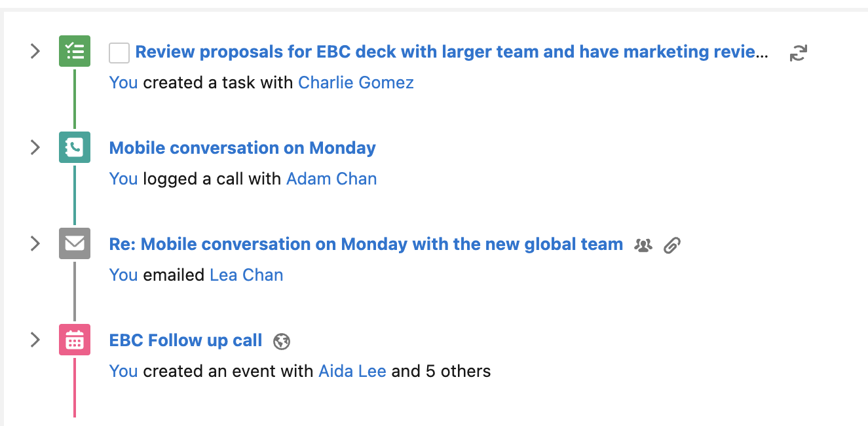Open Mobile conversation on Monday call
Image resolution: width=868 pixels, height=426 pixels.
pyautogui.click(x=242, y=148)
